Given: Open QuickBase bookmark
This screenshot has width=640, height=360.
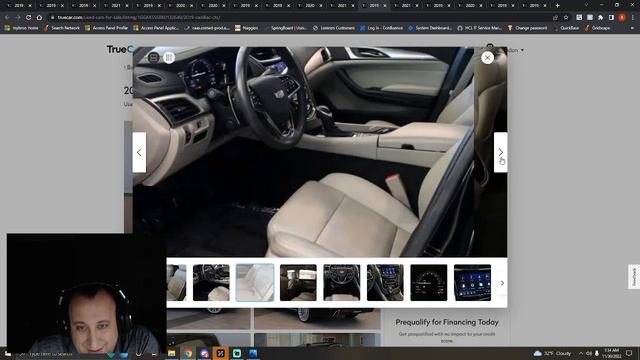Looking at the screenshot, I should tap(566, 28).
